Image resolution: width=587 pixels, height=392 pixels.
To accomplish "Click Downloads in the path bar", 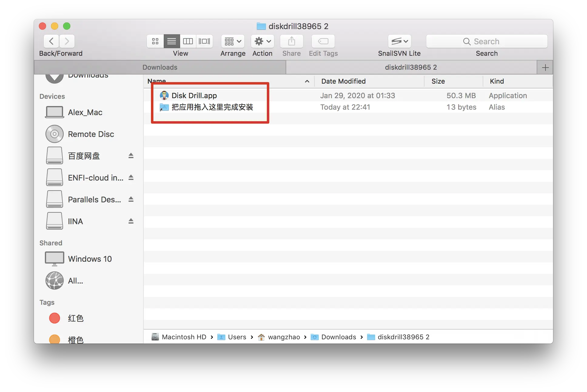I will coord(338,337).
